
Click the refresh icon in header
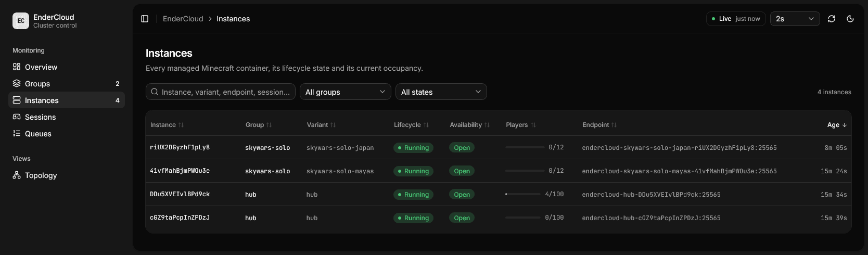pos(832,19)
